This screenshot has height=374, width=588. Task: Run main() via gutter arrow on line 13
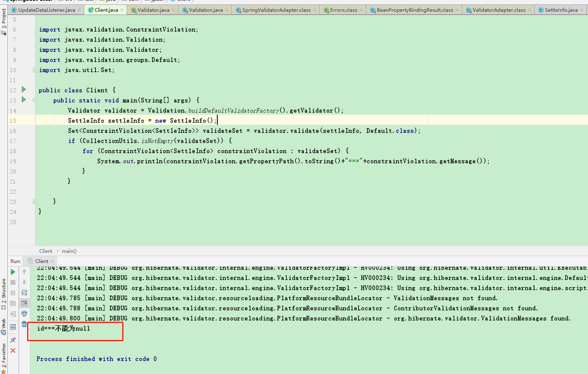coord(23,100)
